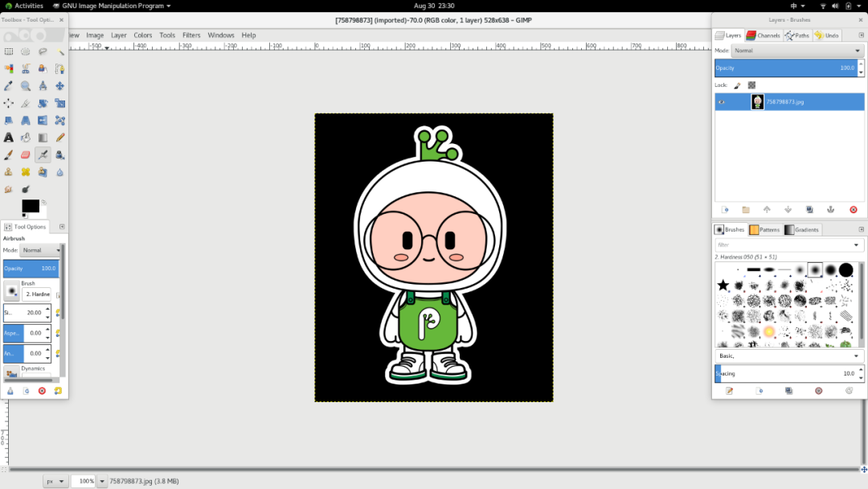The height and width of the screenshot is (489, 868).
Task: Select the Flip tool
Action: [x=43, y=120]
